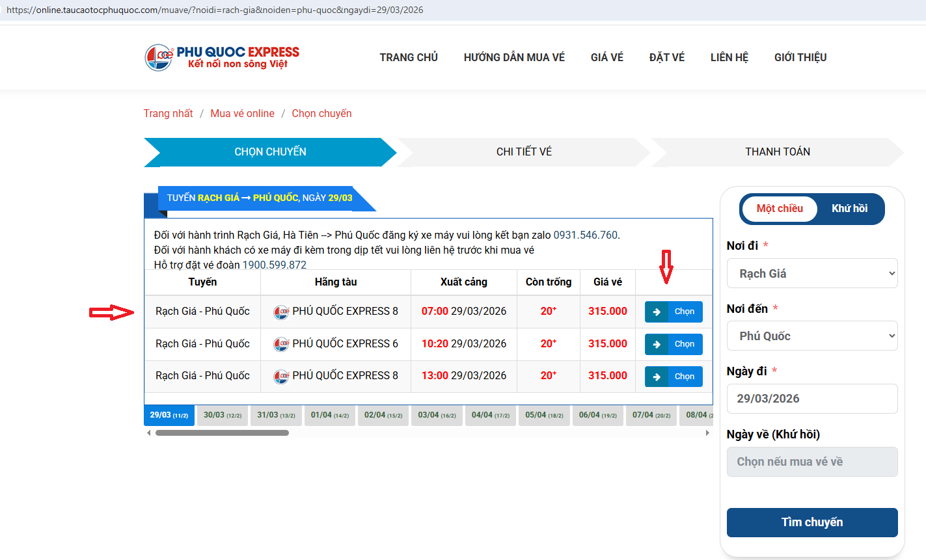Click the Phu Quoc Express logo

tap(222, 57)
